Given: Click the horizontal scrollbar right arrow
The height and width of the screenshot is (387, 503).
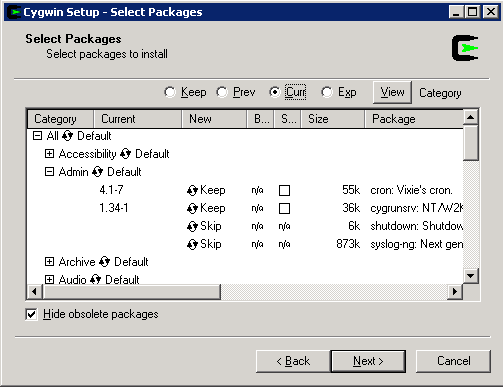Looking at the screenshot, I should tap(455, 292).
